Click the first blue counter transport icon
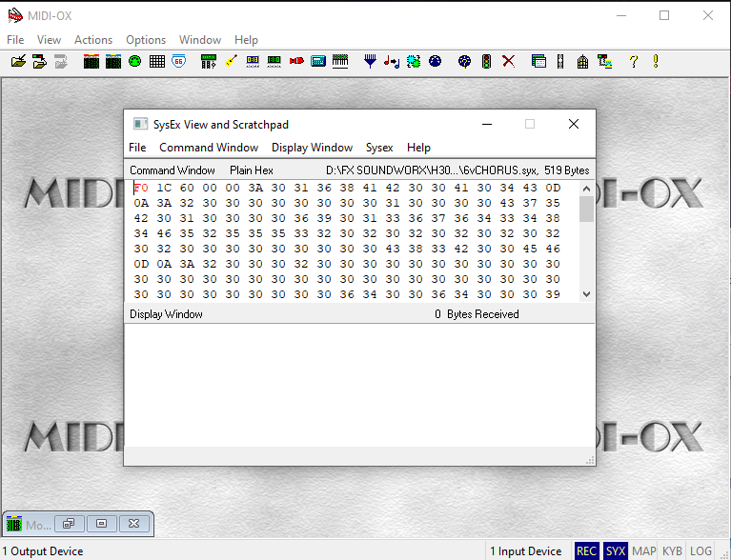 [253, 61]
